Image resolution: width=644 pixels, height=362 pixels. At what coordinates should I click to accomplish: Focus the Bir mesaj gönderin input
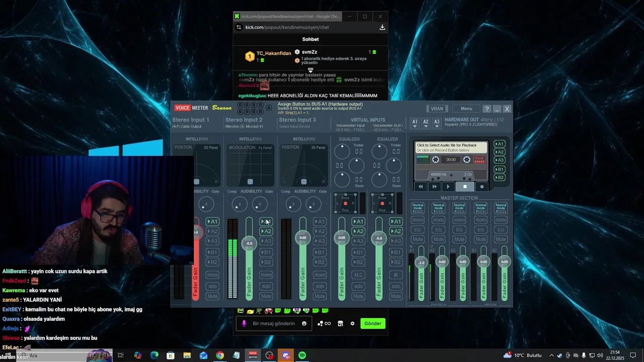(x=274, y=323)
